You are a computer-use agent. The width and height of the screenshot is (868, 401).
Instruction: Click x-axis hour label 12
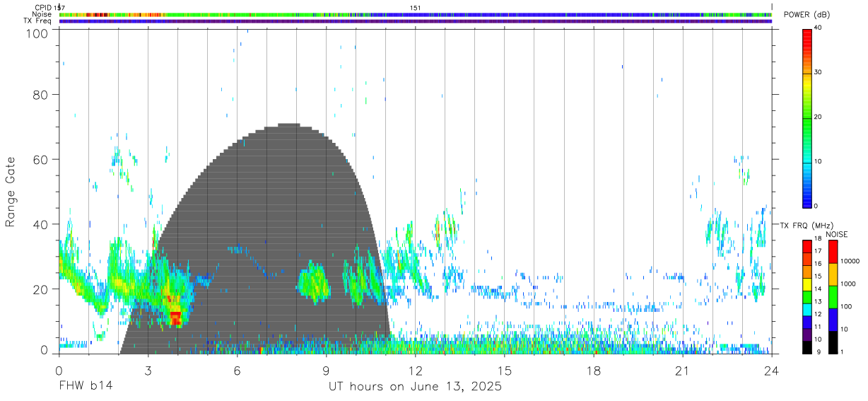pyautogui.click(x=415, y=371)
